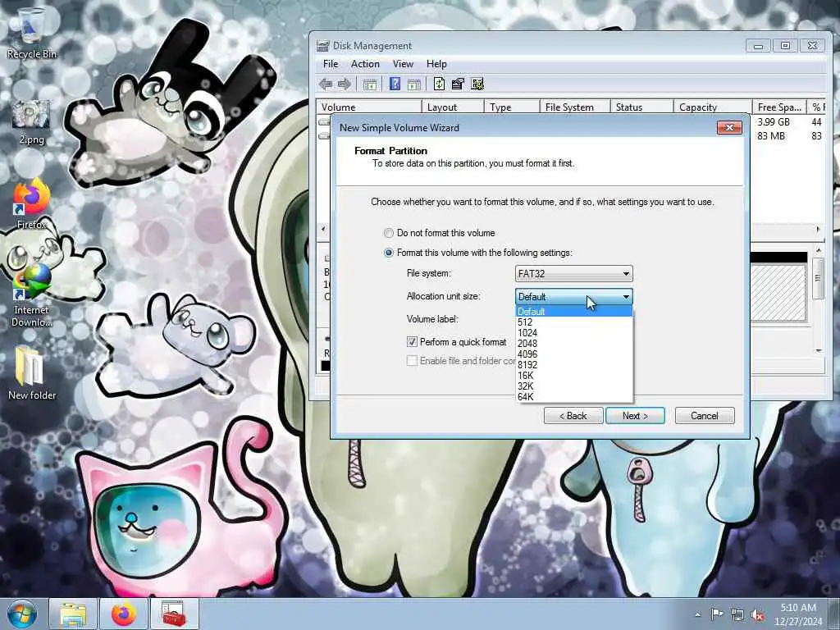Click the Volume column header
Image resolution: width=840 pixels, height=630 pixels.
[x=369, y=107]
